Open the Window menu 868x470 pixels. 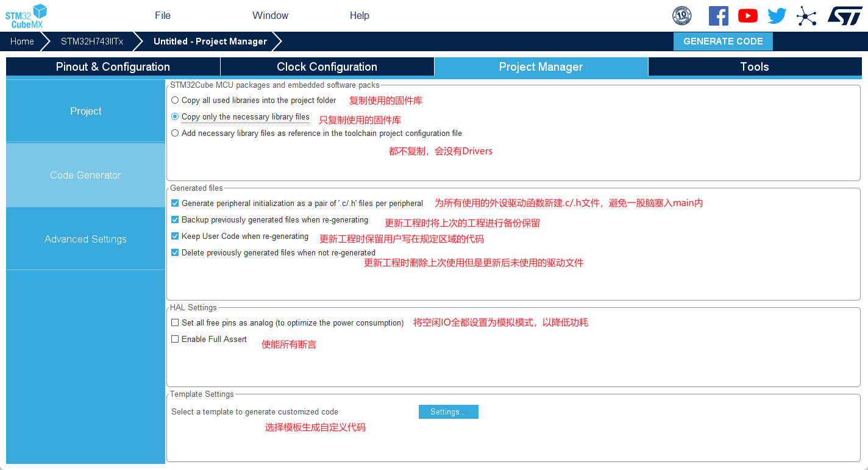pyautogui.click(x=271, y=15)
